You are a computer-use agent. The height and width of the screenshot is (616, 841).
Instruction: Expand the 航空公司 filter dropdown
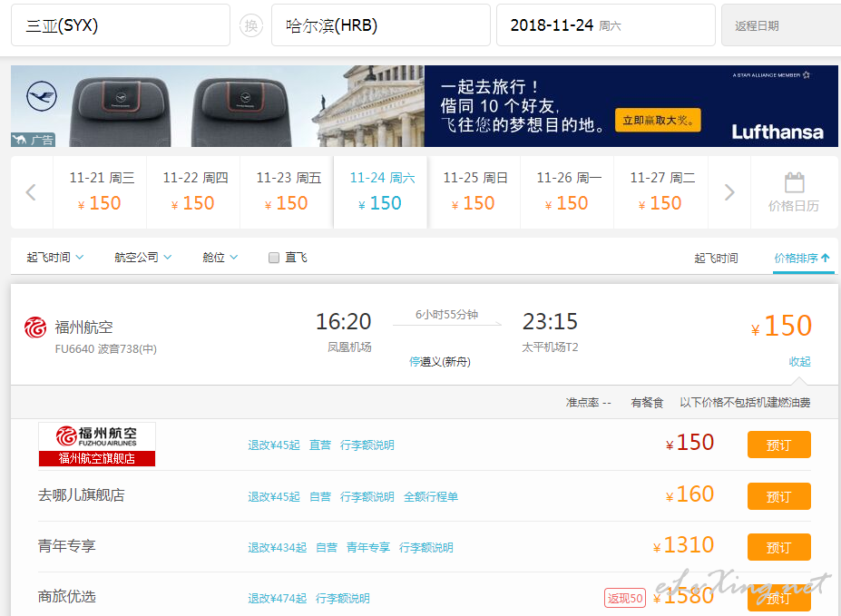pos(142,258)
